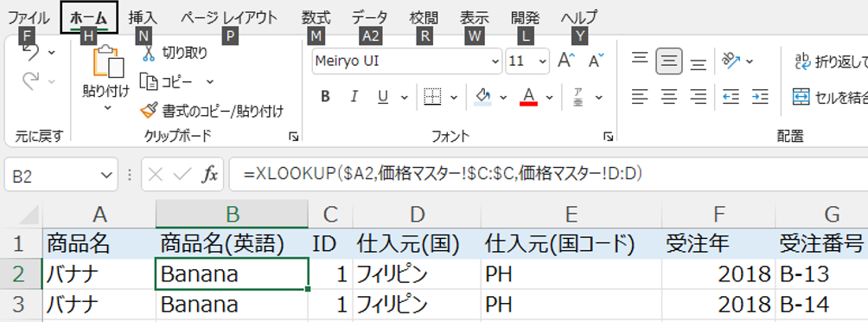Click the phonetic guide (furigana) icon
Screen dimensions: 868x322
[x=578, y=97]
